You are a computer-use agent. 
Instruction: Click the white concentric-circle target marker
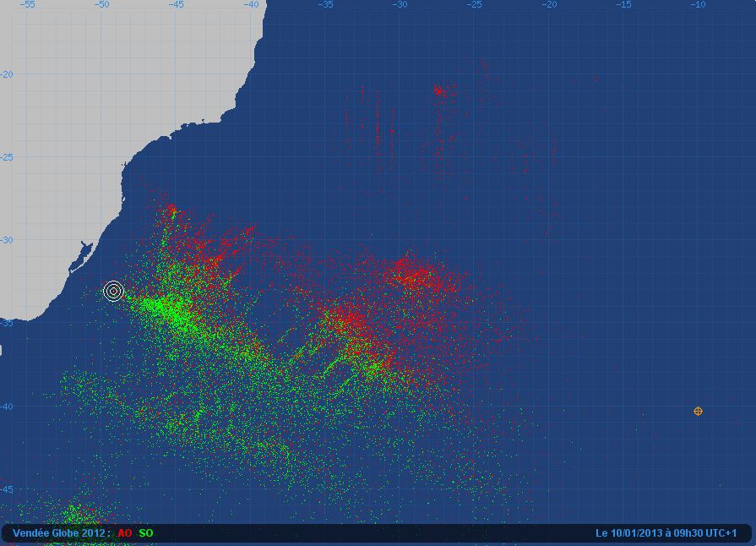(x=114, y=291)
